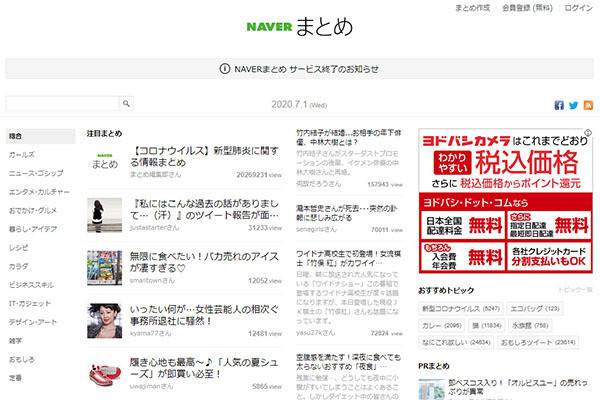Select 水族館 topic tag
The height and width of the screenshot is (400, 600).
click(530, 326)
